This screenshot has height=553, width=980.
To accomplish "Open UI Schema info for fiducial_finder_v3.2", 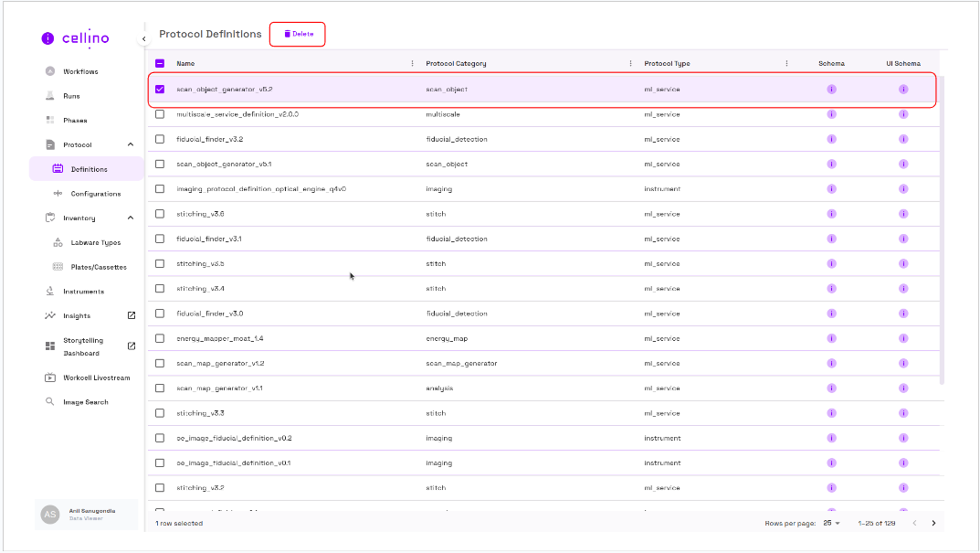I will (x=902, y=139).
